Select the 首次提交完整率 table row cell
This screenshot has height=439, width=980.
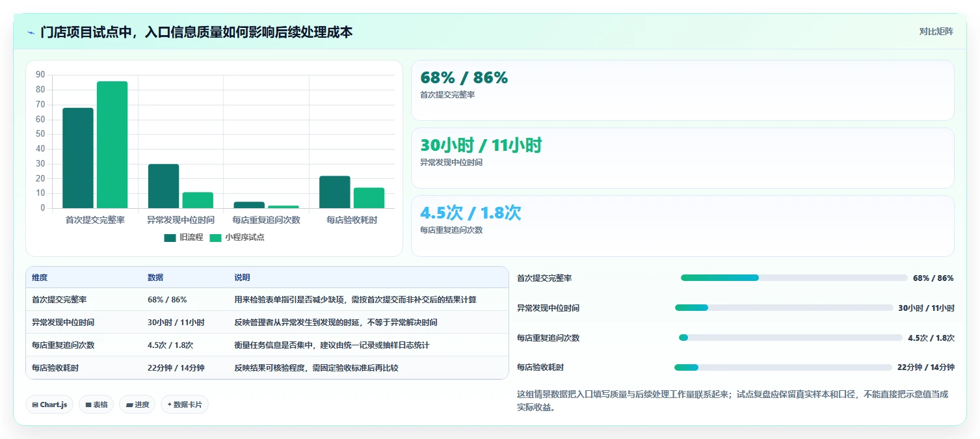click(59, 300)
